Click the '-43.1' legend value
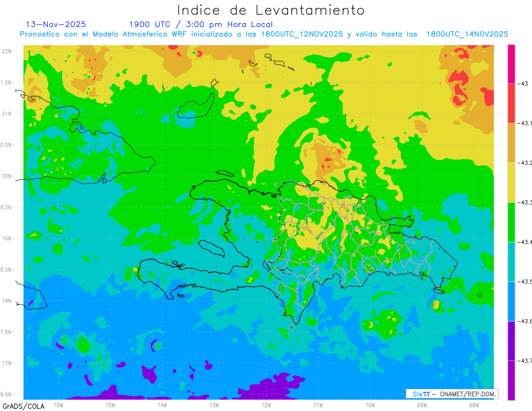 [x=525, y=123]
